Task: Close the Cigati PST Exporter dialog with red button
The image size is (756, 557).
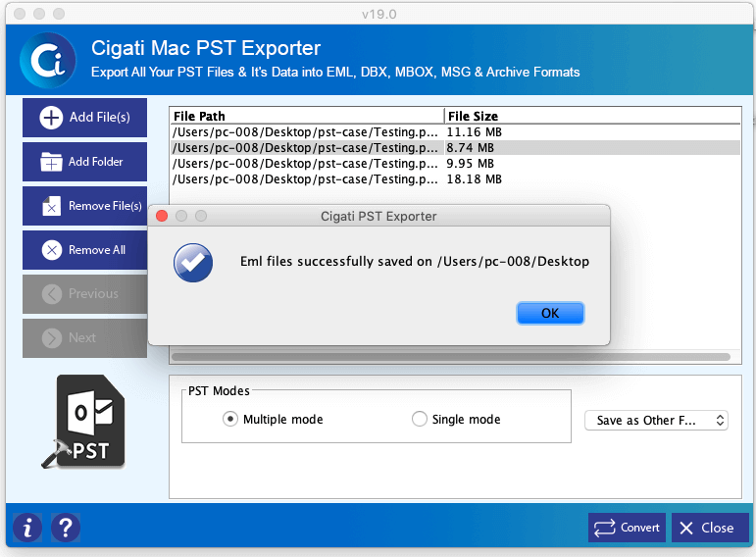Action: pyautogui.click(x=162, y=216)
